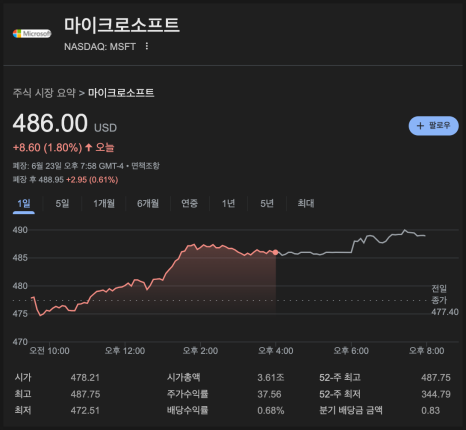
Task: Switch to the 1개월 chart tab
Action: pyautogui.click(x=104, y=203)
